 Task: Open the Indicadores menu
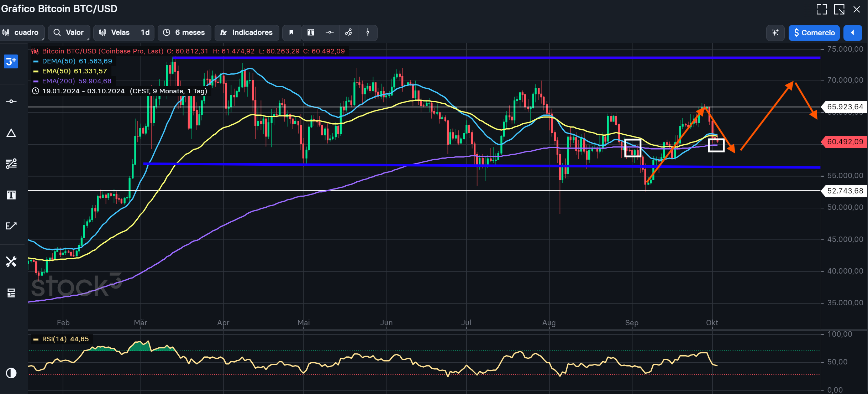(x=247, y=33)
